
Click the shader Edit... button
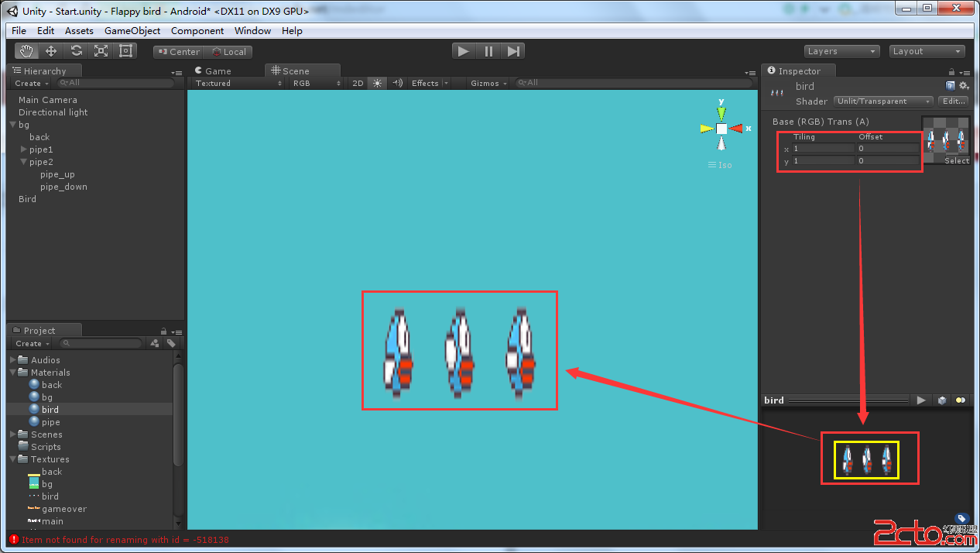pyautogui.click(x=954, y=101)
